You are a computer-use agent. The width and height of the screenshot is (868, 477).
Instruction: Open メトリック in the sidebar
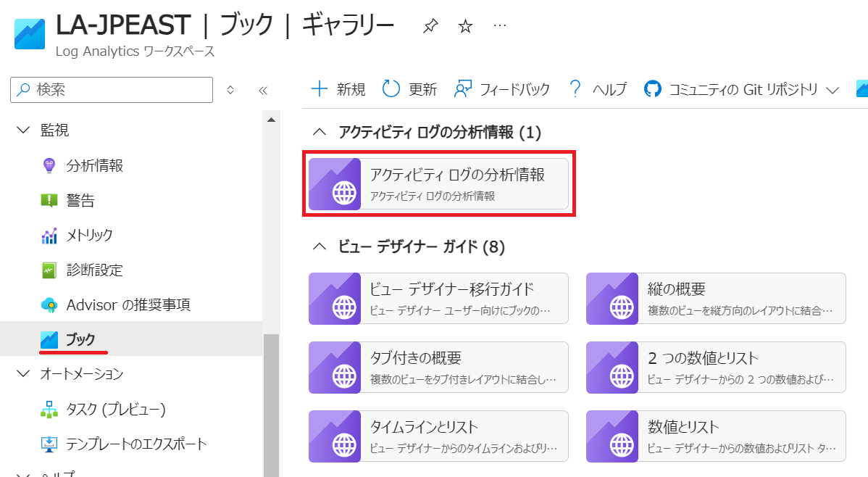(89, 235)
